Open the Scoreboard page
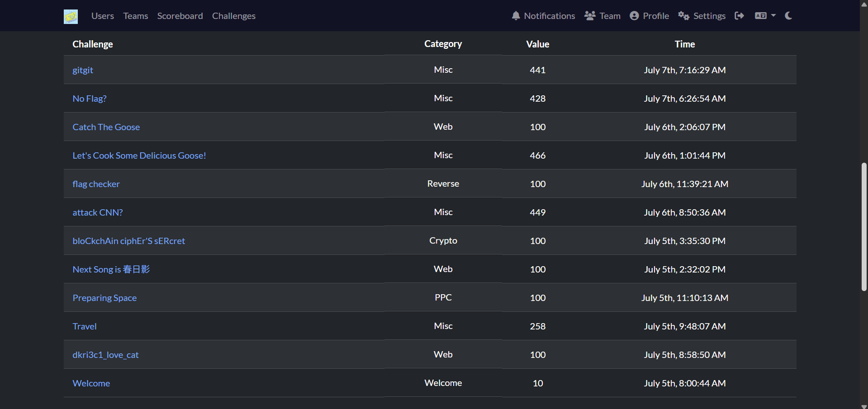 click(x=180, y=16)
